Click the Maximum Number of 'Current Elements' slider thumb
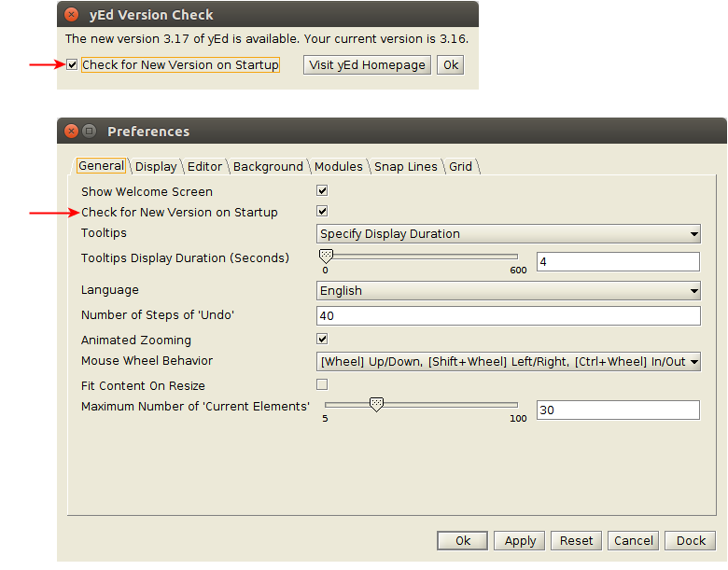 376,404
